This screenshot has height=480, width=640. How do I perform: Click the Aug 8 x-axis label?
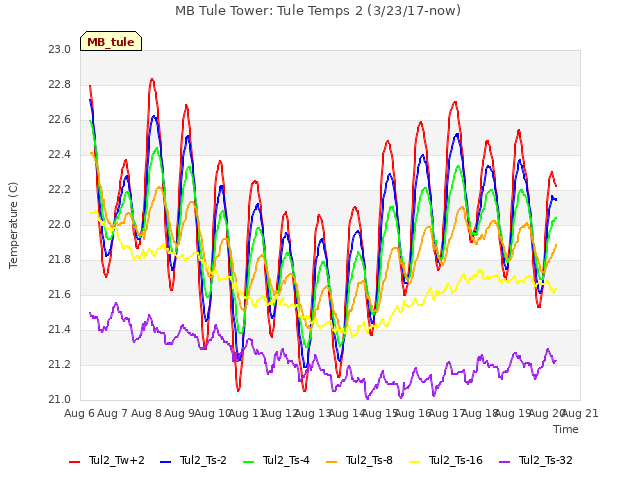click(x=146, y=413)
